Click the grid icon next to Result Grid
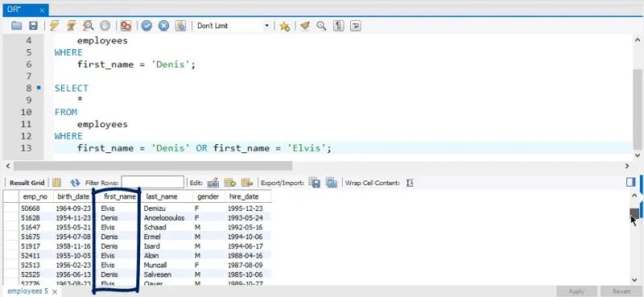The image size is (644, 297). [57, 183]
